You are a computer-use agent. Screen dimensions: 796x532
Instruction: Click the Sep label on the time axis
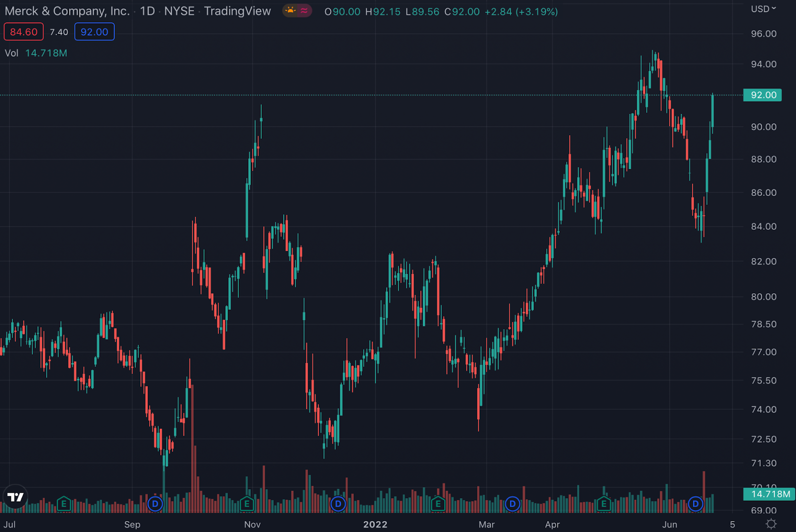(132, 525)
